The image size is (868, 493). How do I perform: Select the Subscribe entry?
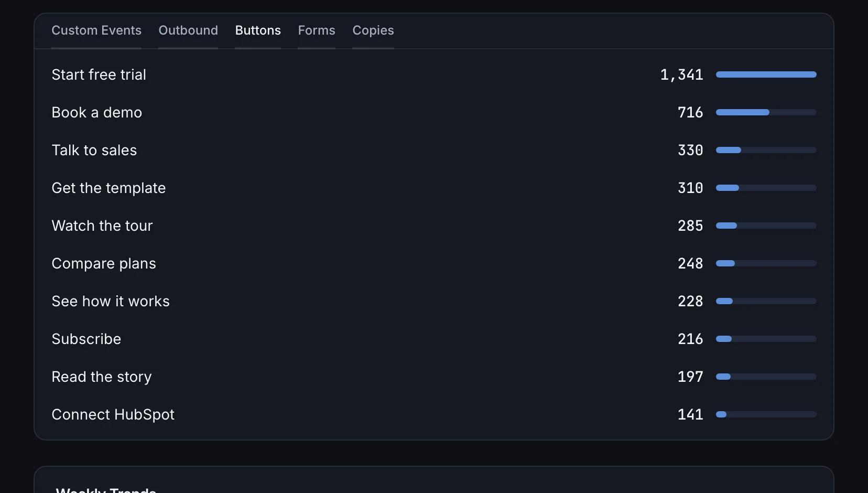pos(434,339)
